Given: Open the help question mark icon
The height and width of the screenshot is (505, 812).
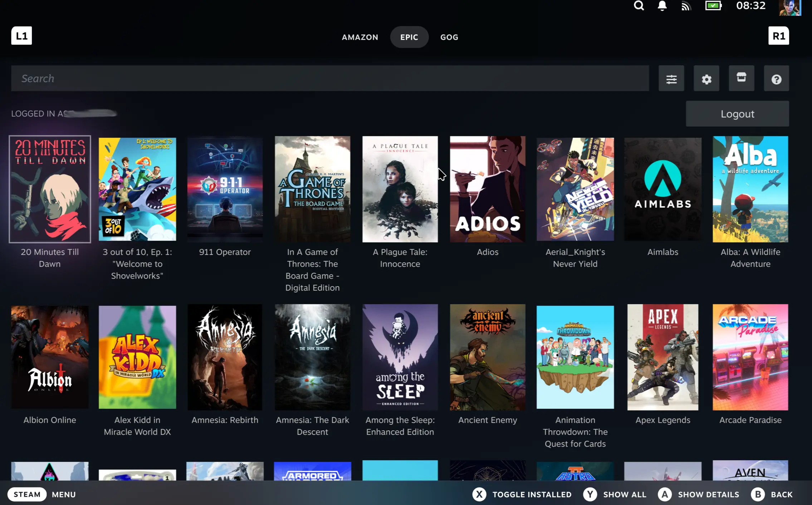Looking at the screenshot, I should tap(776, 78).
